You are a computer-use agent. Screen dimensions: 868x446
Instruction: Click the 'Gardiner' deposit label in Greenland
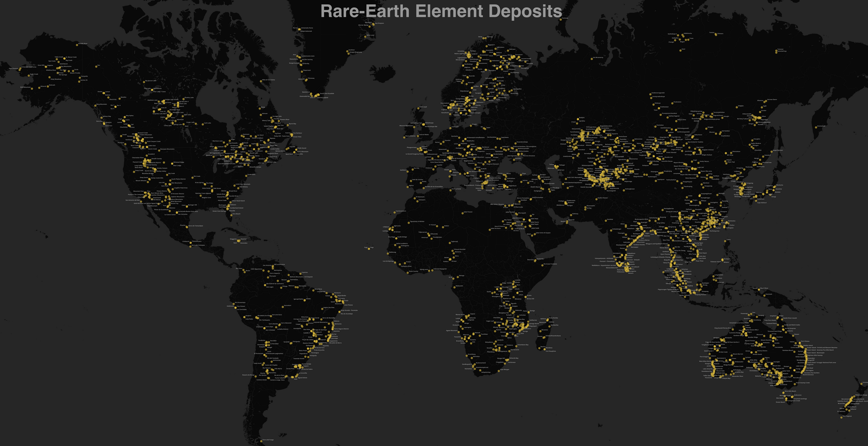[352, 50]
